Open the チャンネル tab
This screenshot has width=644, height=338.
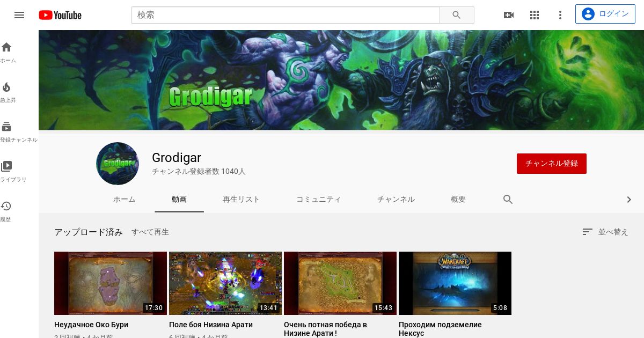(396, 200)
